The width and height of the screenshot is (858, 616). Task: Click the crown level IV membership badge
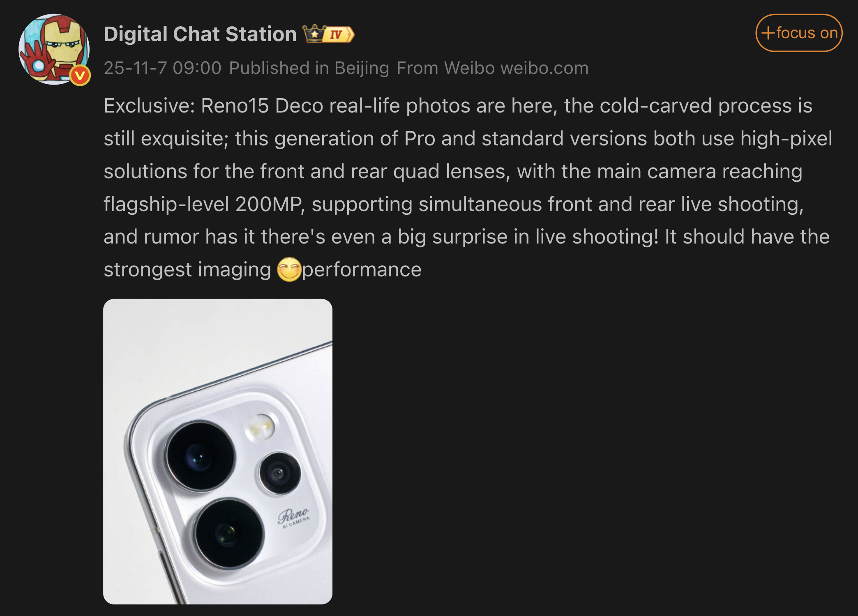click(x=328, y=34)
